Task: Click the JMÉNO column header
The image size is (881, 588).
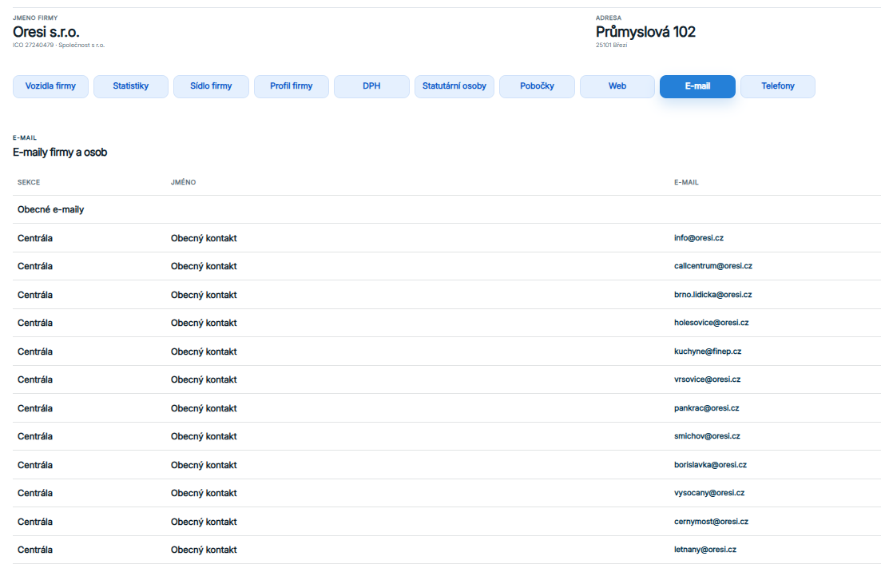Action: (x=183, y=182)
